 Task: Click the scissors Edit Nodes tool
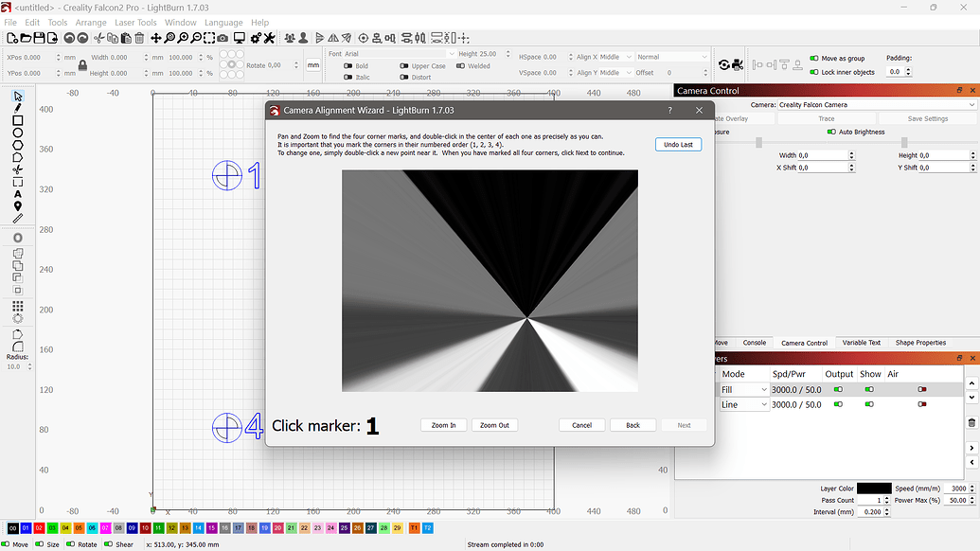point(17,169)
